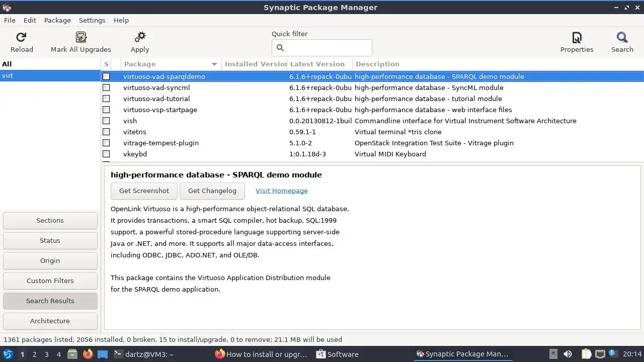
Task: Click inside the Quick filter field
Action: point(322,48)
